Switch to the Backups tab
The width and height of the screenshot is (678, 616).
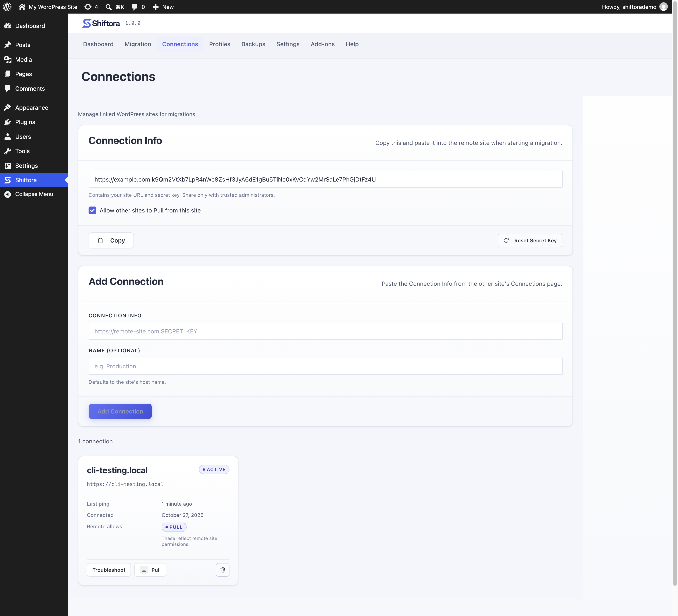pos(253,44)
